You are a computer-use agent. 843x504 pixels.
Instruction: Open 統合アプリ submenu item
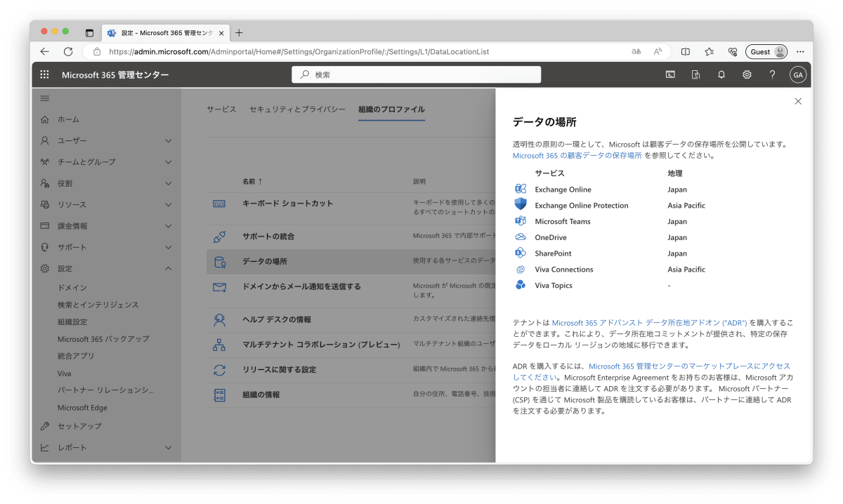(x=76, y=356)
